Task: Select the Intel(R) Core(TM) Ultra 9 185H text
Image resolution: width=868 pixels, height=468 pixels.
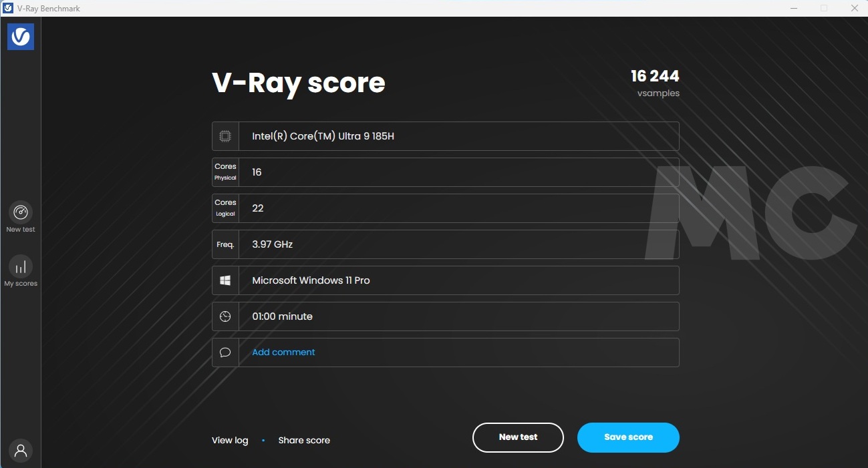Action: pos(323,136)
